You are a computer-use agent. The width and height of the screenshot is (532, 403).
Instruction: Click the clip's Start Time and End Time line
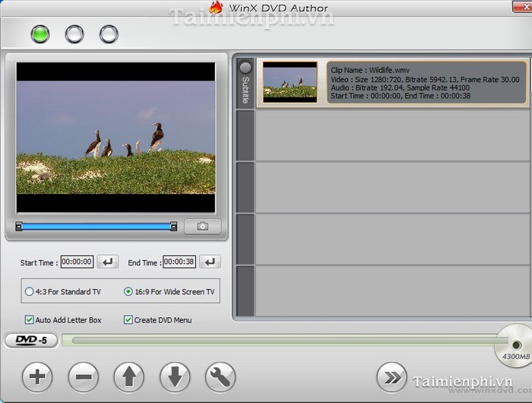click(401, 96)
